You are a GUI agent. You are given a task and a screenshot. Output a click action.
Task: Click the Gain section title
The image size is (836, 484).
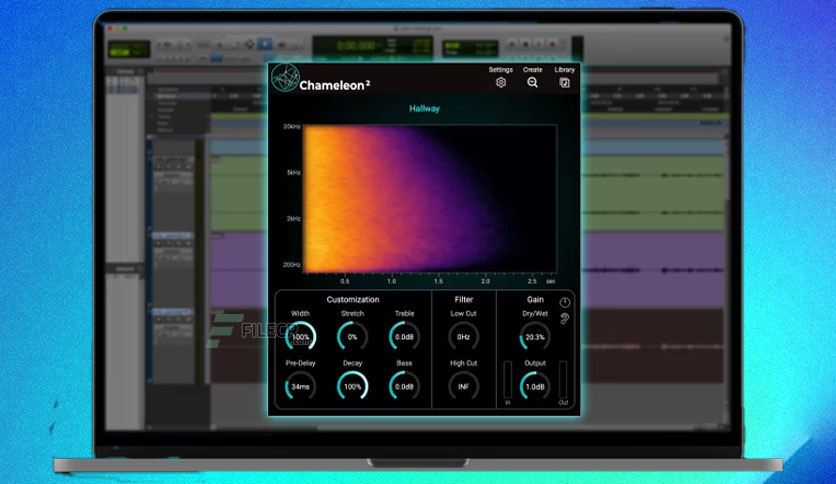pyautogui.click(x=535, y=300)
